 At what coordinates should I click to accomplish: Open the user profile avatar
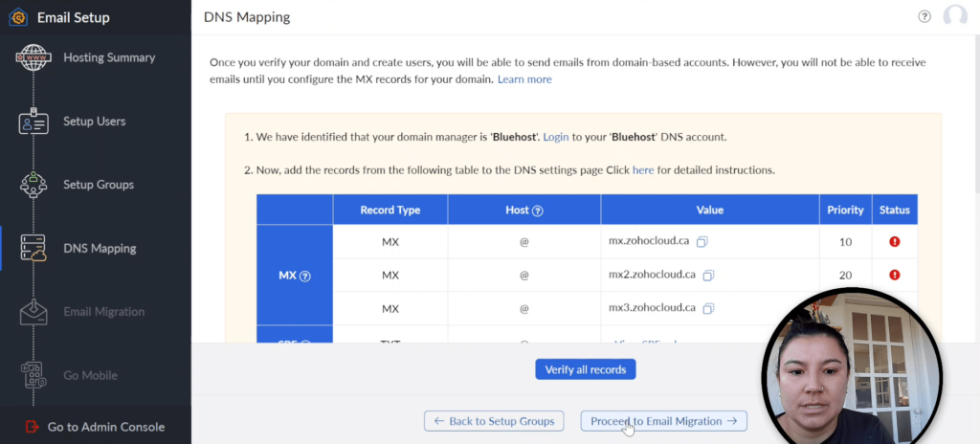pos(954,16)
